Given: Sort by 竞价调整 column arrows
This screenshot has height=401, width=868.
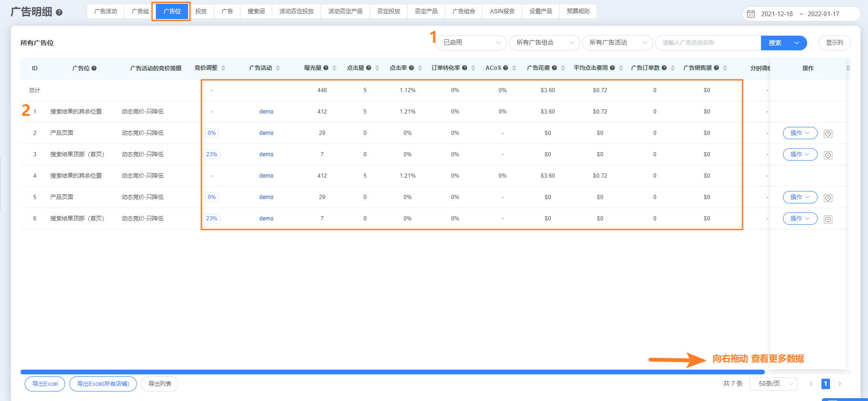Looking at the screenshot, I should [223, 68].
